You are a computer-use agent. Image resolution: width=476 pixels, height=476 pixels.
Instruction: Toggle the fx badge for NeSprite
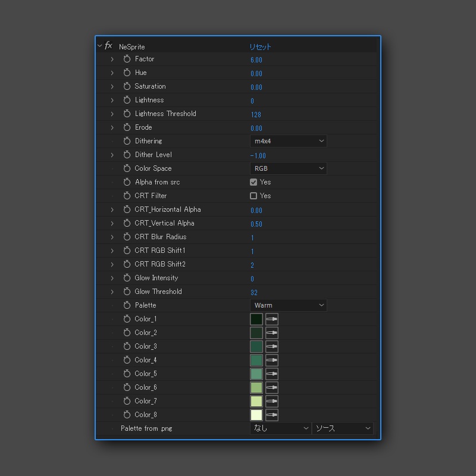click(108, 45)
